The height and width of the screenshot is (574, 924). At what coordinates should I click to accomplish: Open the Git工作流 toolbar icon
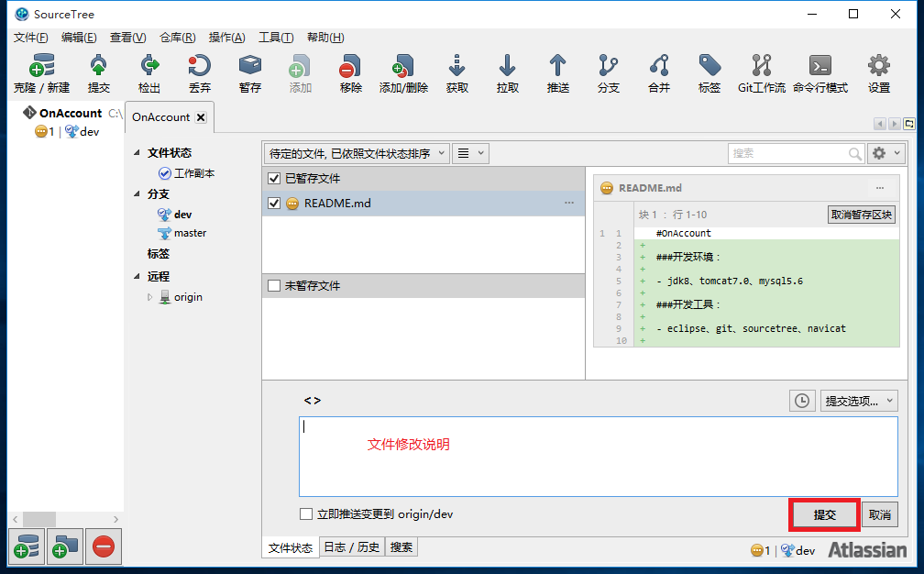tap(762, 73)
